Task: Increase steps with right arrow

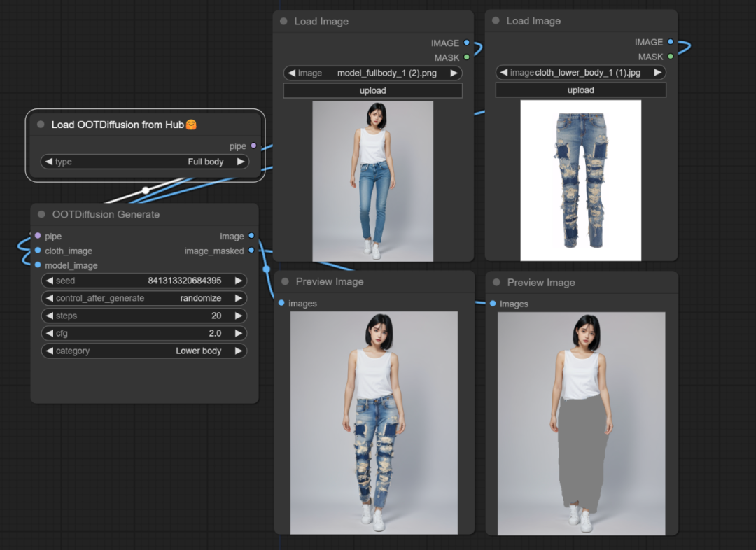Action: pos(238,316)
